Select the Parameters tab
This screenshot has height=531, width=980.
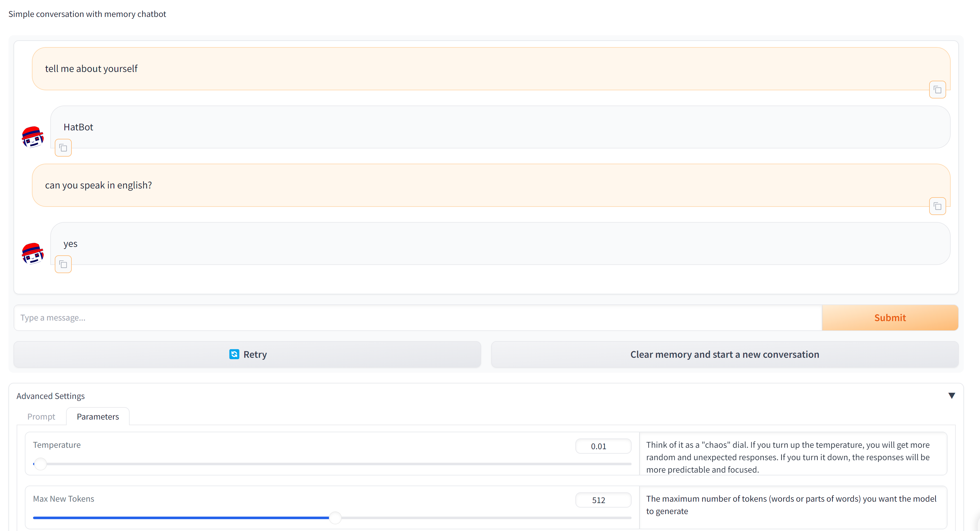click(98, 417)
